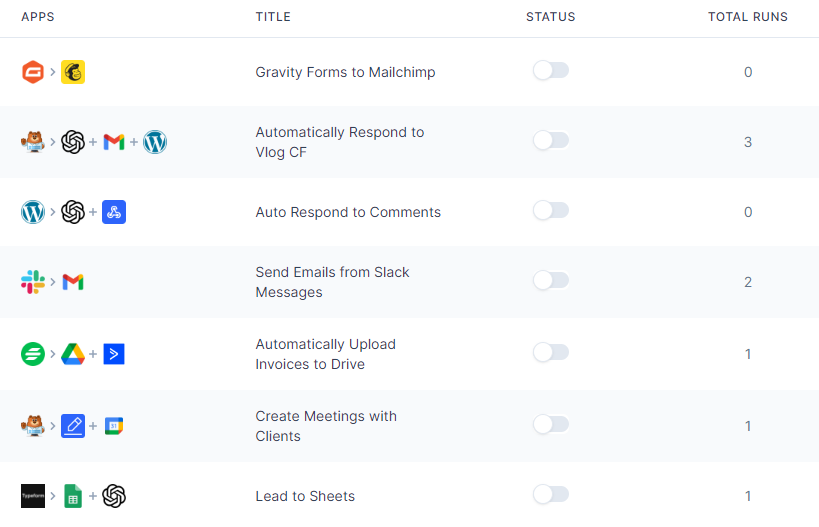819x527 pixels.
Task: Click the Gravity Forms icon in first row
Action: click(32, 72)
